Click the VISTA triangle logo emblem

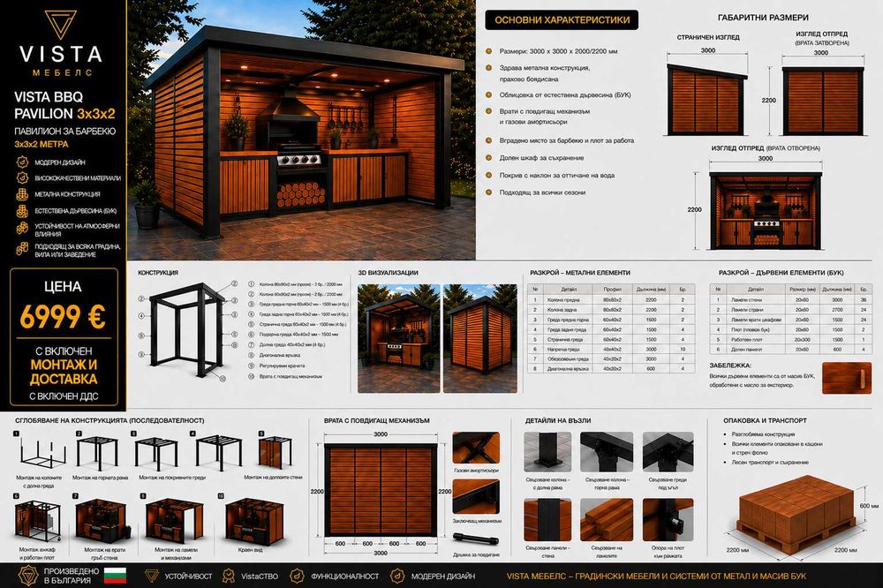[x=61, y=24]
